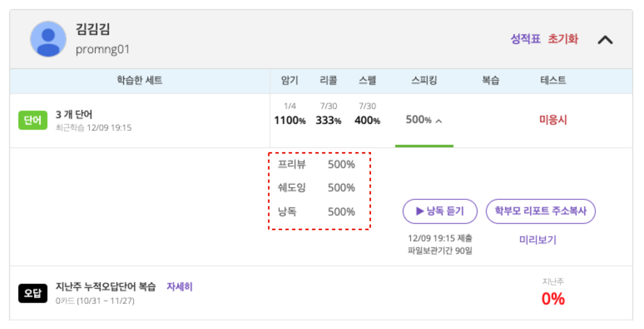This screenshot has height=329, width=644.
Task: Select the 리콜 column header
Action: pos(328,80)
